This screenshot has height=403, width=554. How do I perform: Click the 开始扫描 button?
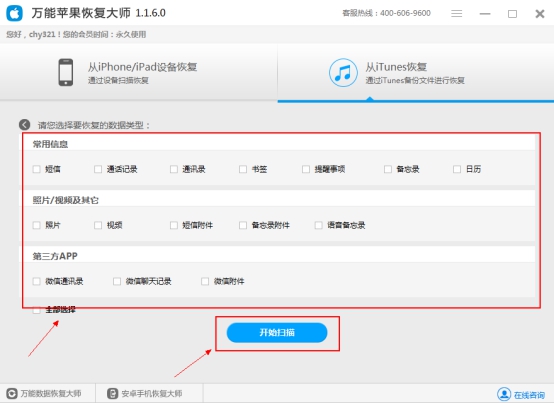(277, 333)
